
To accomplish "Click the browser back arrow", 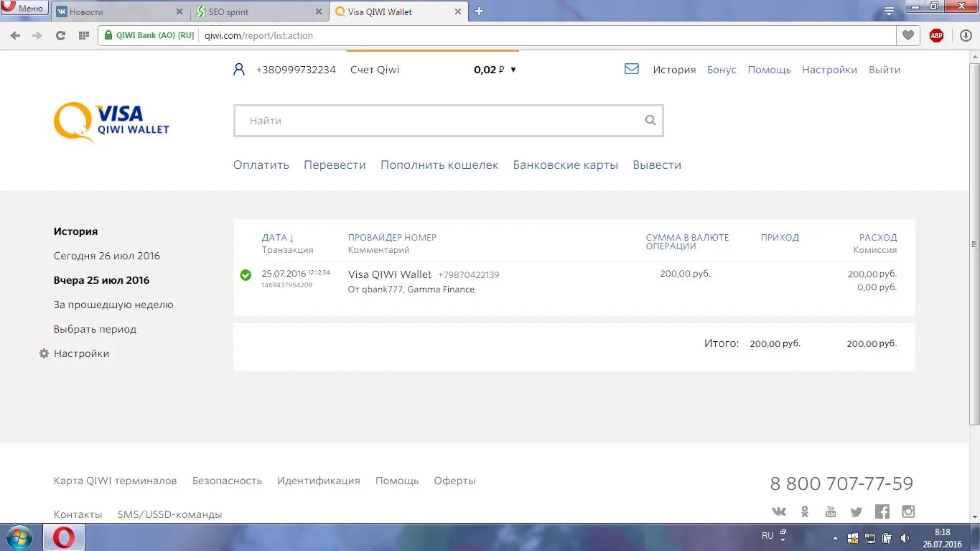I will [16, 35].
